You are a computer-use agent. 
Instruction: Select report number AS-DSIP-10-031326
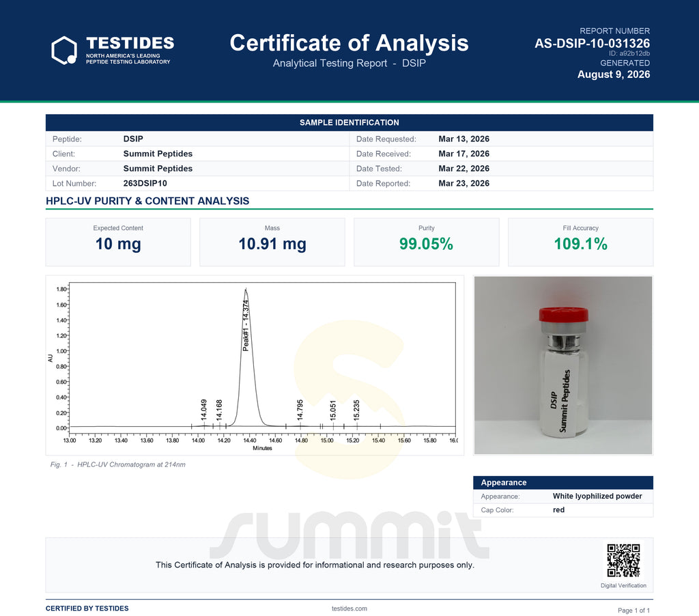pyautogui.click(x=592, y=43)
